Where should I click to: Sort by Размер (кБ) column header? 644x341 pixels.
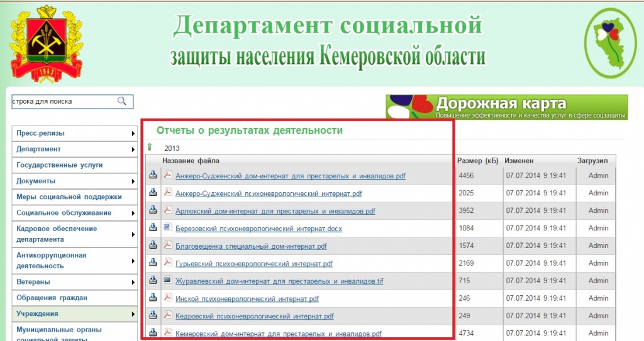pyautogui.click(x=478, y=161)
